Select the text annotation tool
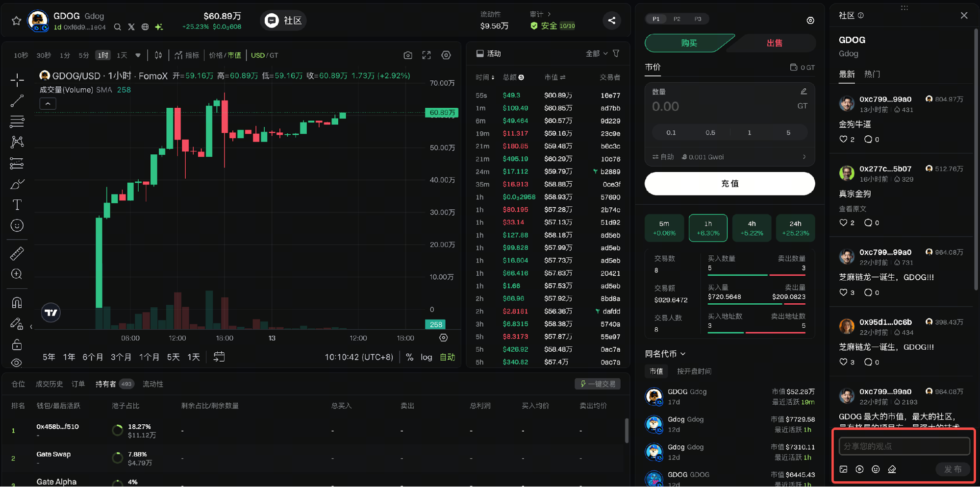The image size is (980, 487). point(17,205)
